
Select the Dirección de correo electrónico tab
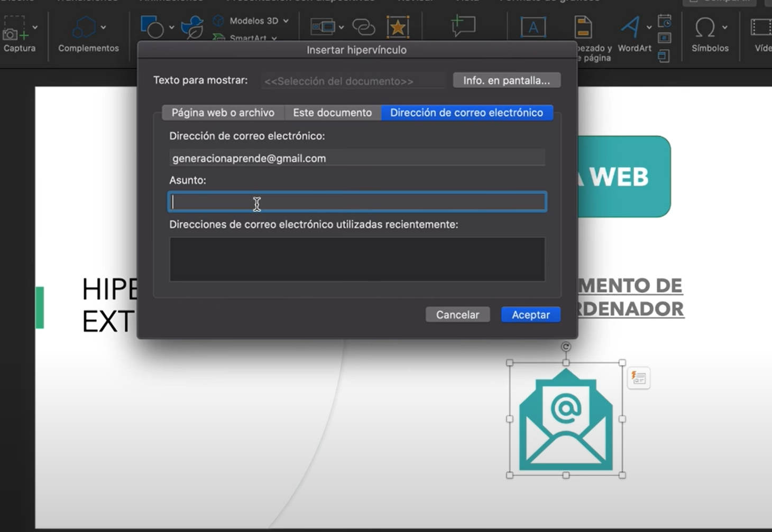click(467, 113)
